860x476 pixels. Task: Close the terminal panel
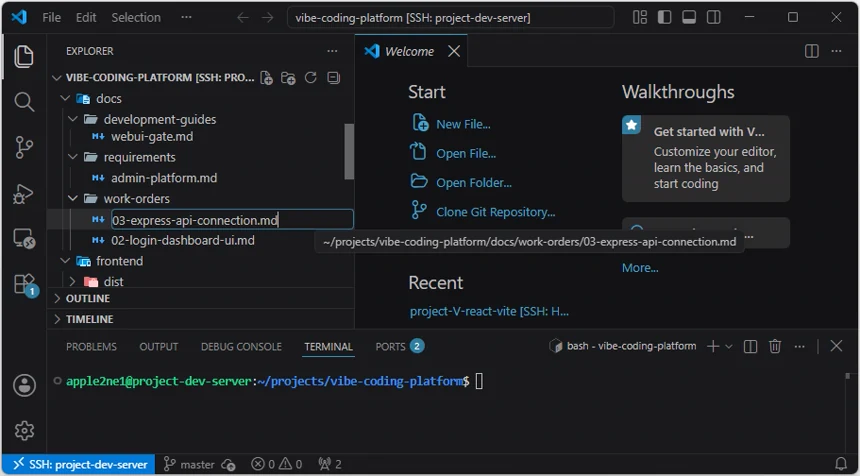(x=836, y=346)
